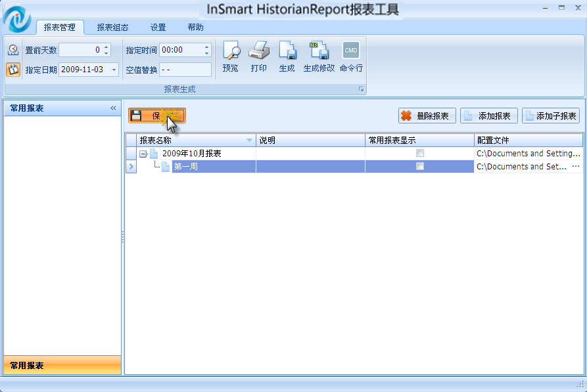Click the ellipsis browse button in 第一周 row
The image size is (587, 392).
click(x=576, y=166)
